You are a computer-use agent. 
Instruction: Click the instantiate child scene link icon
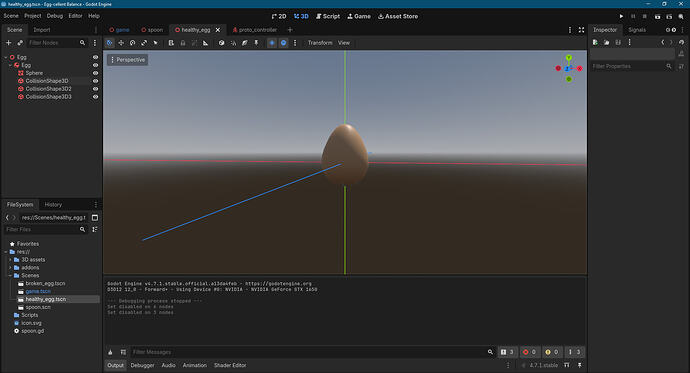[x=20, y=43]
